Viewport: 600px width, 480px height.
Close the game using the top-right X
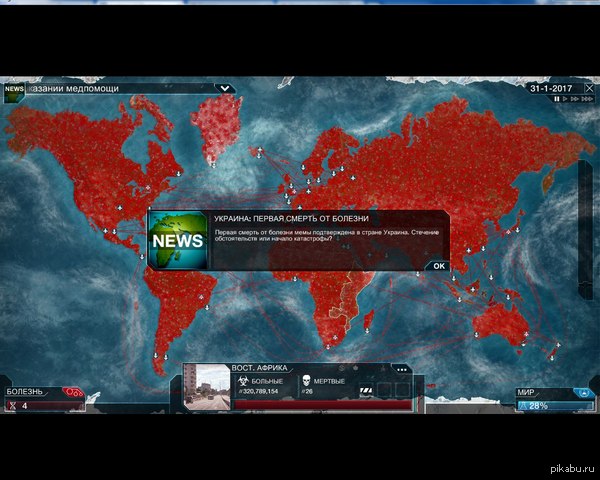(x=590, y=88)
